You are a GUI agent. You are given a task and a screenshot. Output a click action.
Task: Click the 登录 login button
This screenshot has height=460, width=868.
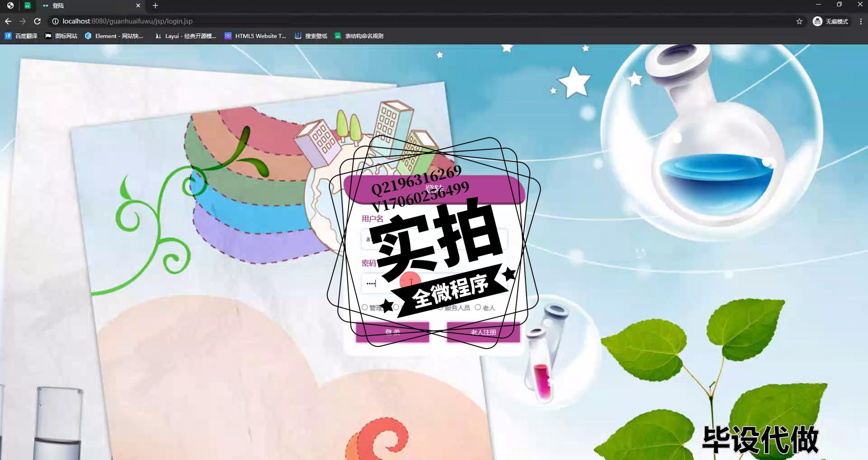tap(392, 332)
